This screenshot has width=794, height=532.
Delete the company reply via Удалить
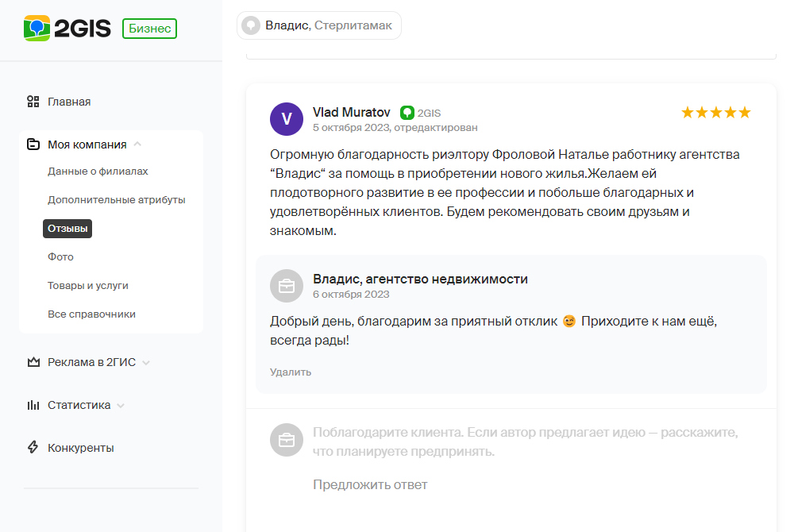tap(291, 372)
